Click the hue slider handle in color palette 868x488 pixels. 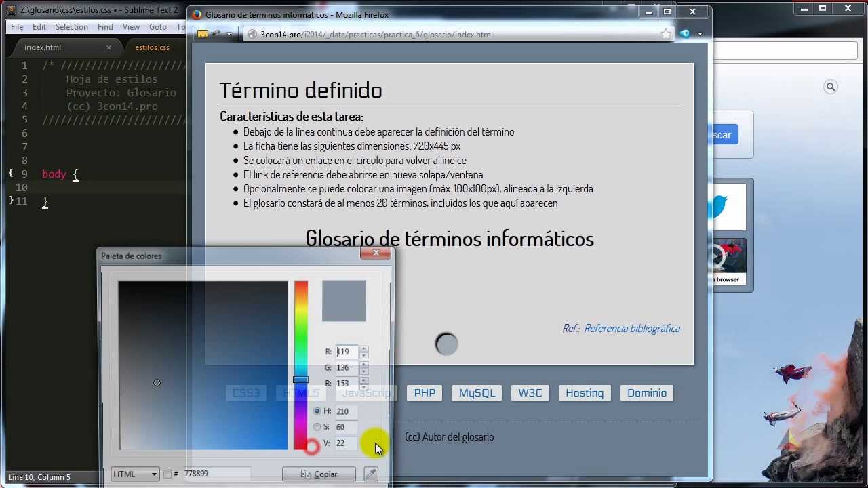pyautogui.click(x=300, y=380)
